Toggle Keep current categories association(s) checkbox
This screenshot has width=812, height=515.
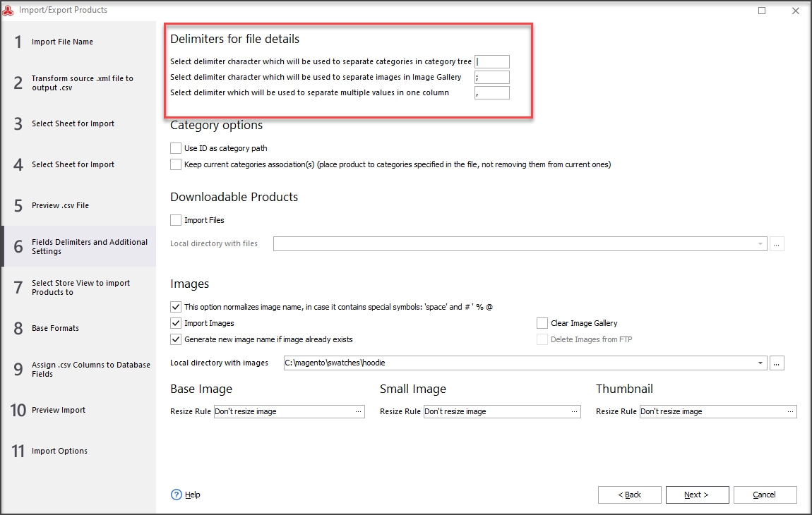pyautogui.click(x=176, y=164)
